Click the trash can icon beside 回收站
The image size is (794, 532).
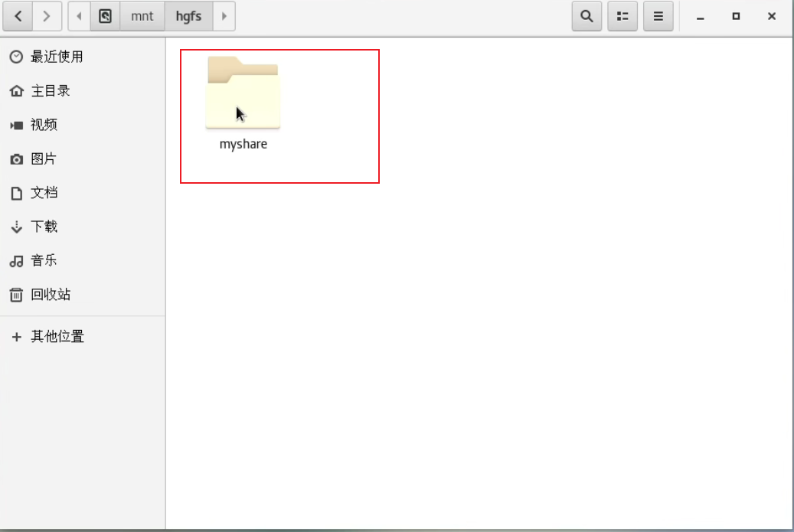pos(16,295)
